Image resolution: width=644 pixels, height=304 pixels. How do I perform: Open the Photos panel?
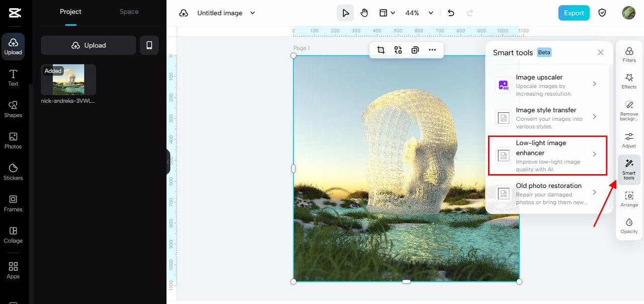pos(13,141)
